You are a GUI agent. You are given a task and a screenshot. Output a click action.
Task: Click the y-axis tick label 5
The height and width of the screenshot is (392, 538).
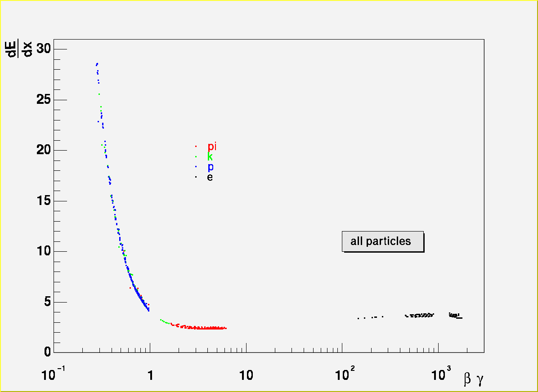pos(48,302)
